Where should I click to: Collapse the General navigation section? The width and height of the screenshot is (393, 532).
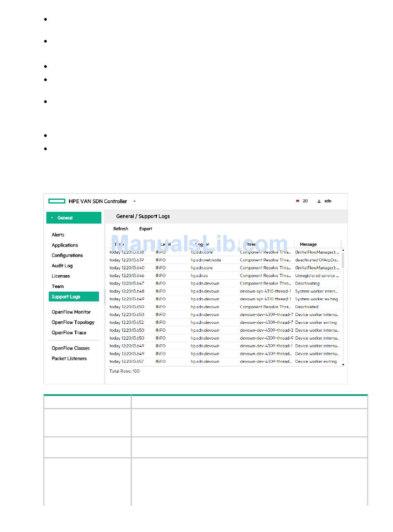pos(74,218)
